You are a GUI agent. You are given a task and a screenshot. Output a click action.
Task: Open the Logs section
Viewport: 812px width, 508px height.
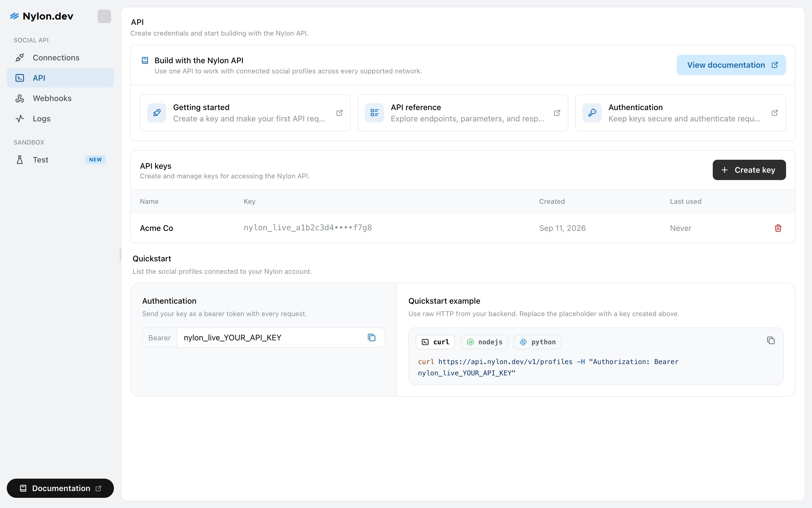[60, 119]
